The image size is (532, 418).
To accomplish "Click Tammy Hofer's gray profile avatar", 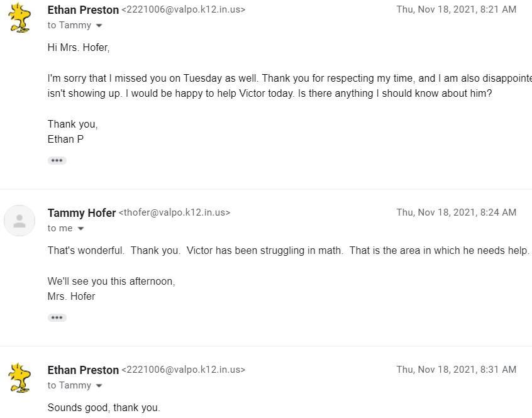I will (x=19, y=221).
